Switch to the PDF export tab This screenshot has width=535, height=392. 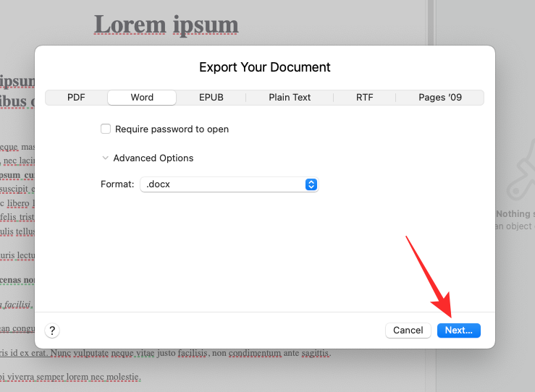pos(76,98)
